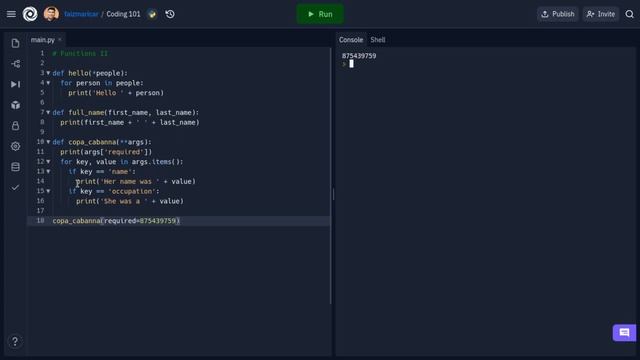Open the user profile avatar
The width and height of the screenshot is (640, 360).
tap(51, 14)
